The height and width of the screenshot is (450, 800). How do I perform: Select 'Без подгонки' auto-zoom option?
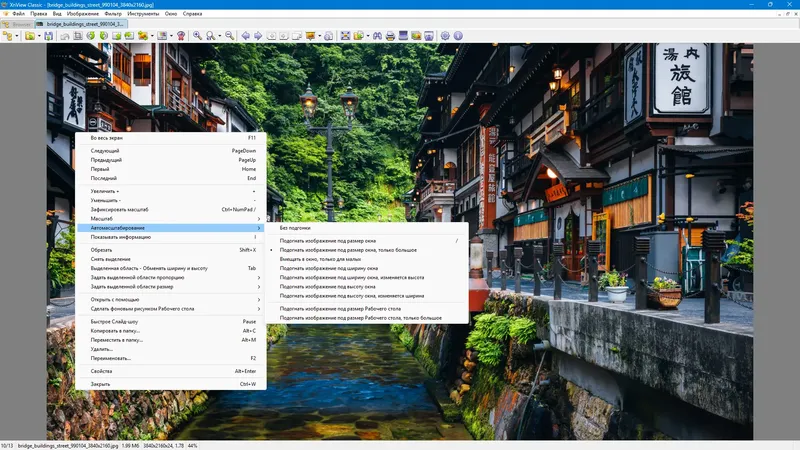tap(295, 228)
